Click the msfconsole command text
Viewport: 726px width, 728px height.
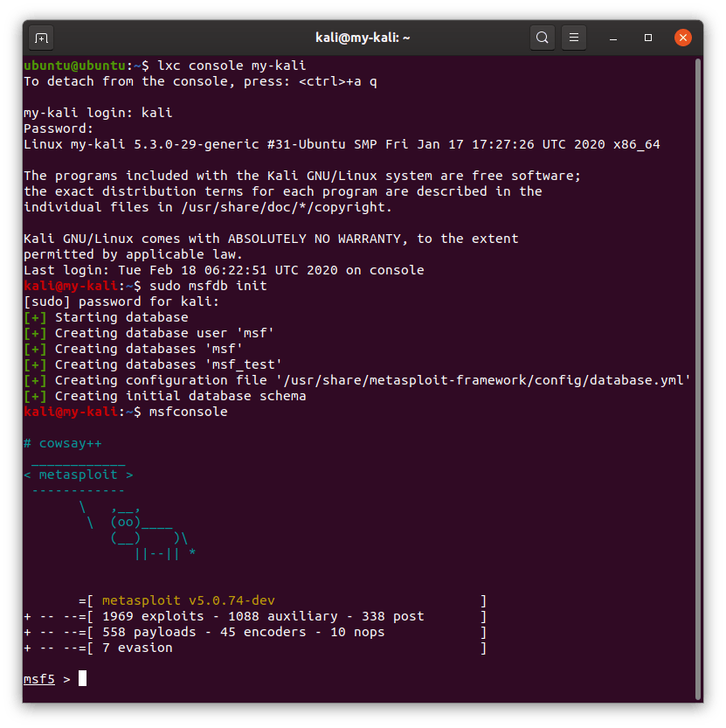tap(188, 412)
